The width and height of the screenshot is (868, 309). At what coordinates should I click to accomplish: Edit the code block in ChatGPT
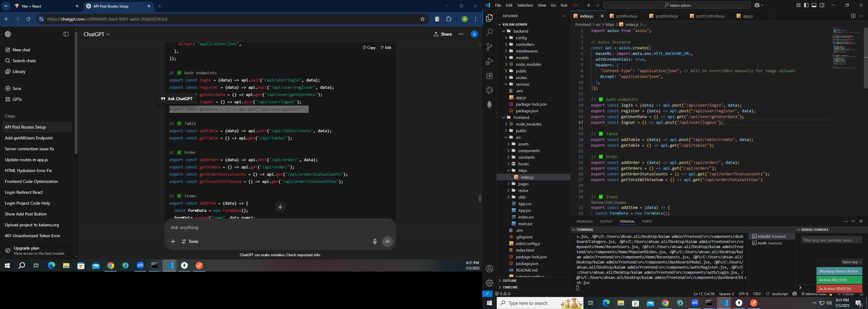386,48
